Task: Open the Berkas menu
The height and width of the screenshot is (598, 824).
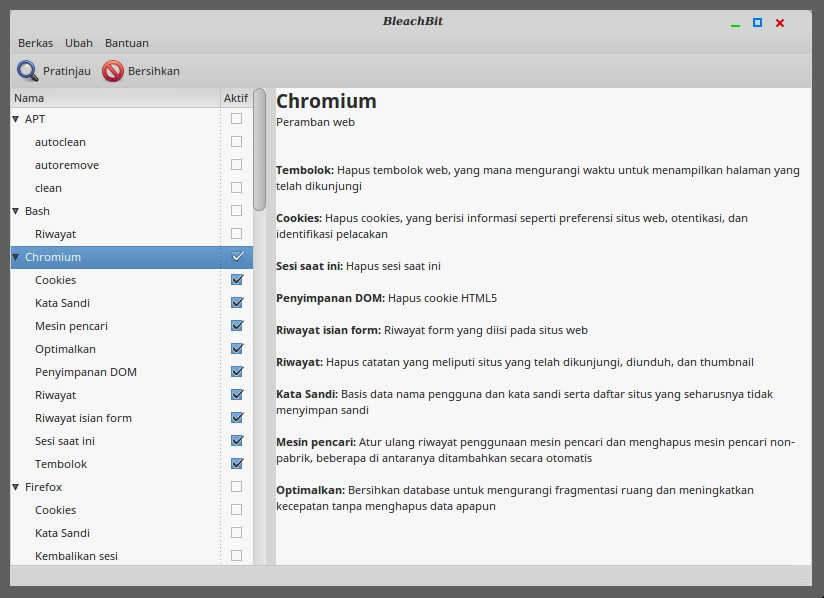Action: [x=35, y=43]
